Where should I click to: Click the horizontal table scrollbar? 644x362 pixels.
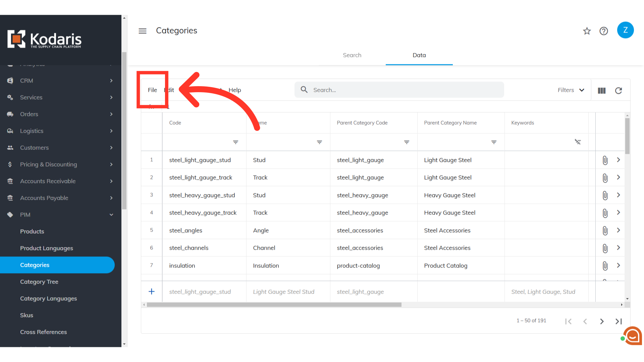coord(274,305)
